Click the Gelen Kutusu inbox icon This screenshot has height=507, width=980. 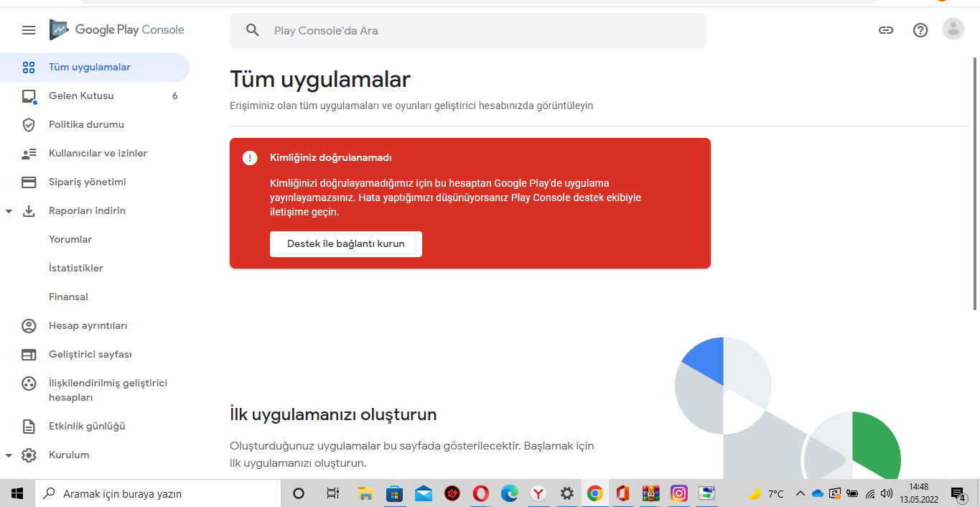tap(29, 96)
